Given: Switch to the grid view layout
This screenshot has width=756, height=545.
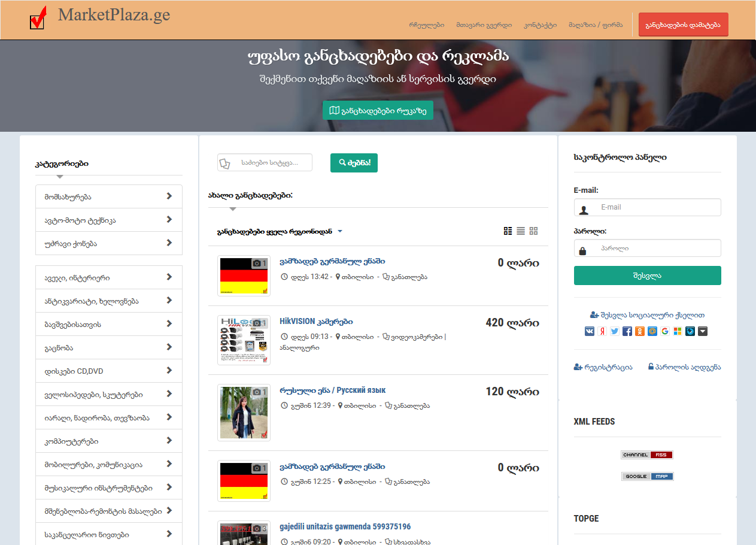Looking at the screenshot, I should tap(533, 231).
